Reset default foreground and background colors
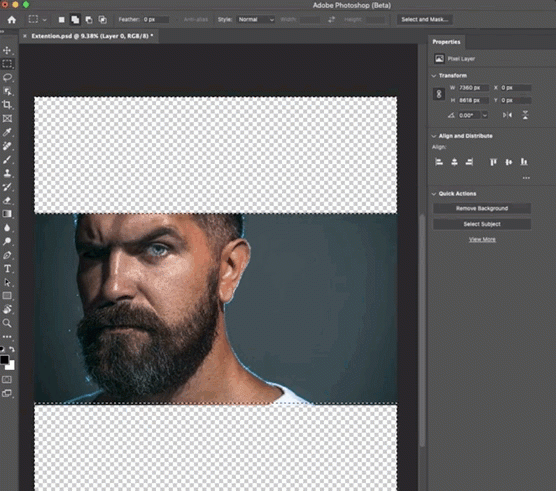The width and height of the screenshot is (556, 491). tap(2, 349)
